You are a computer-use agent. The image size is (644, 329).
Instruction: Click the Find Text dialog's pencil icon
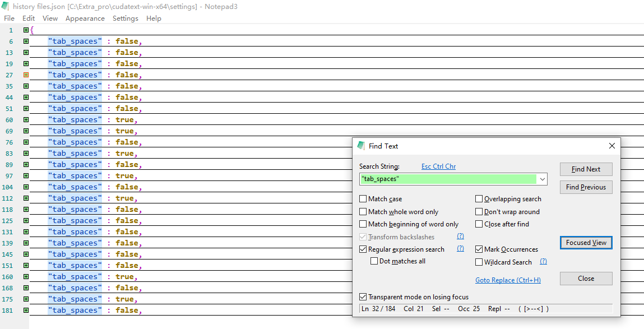(x=361, y=146)
